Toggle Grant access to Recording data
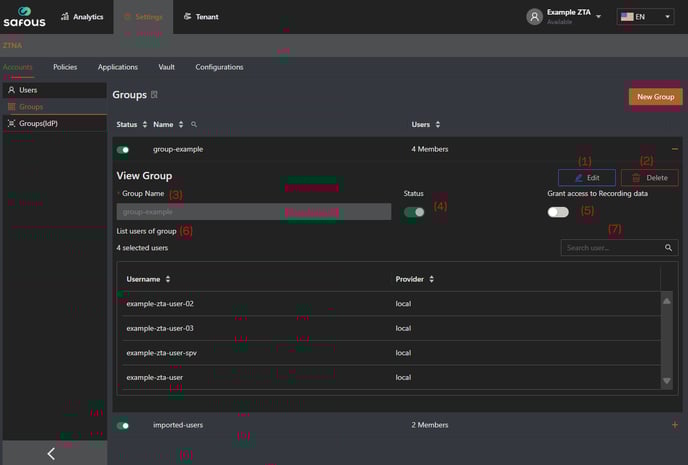This screenshot has width=688, height=465. (x=557, y=212)
